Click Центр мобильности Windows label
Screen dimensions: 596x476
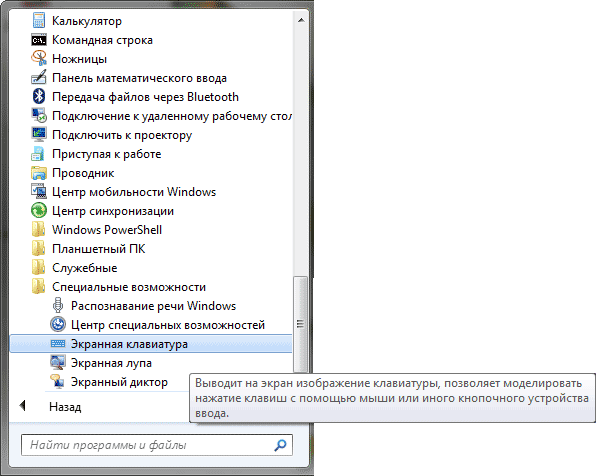(x=134, y=192)
